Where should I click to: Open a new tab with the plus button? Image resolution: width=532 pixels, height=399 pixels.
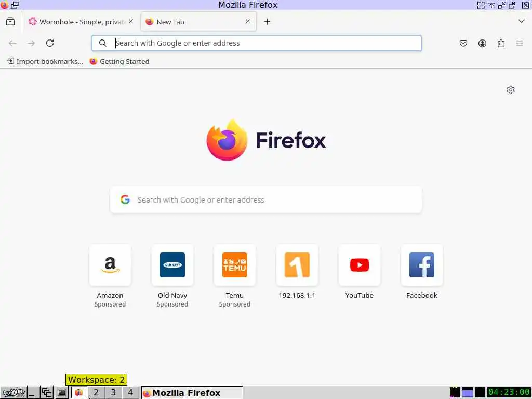[x=268, y=22]
